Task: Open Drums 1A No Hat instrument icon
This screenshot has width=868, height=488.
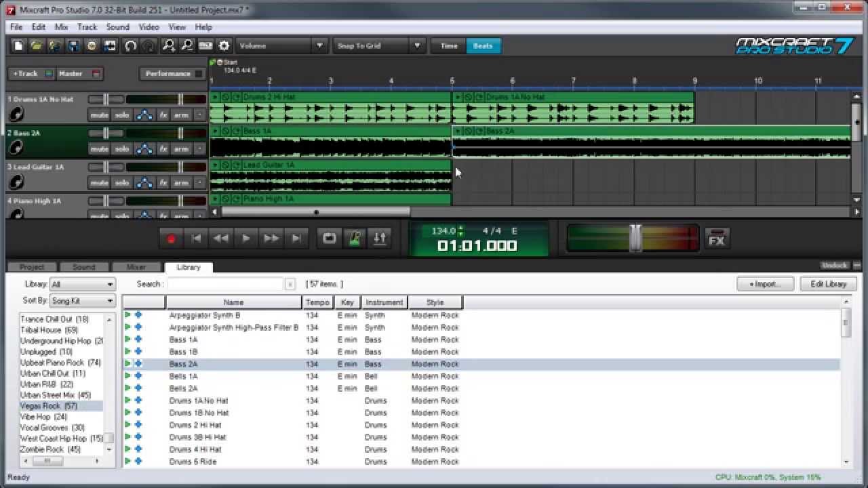Action: pyautogui.click(x=17, y=113)
